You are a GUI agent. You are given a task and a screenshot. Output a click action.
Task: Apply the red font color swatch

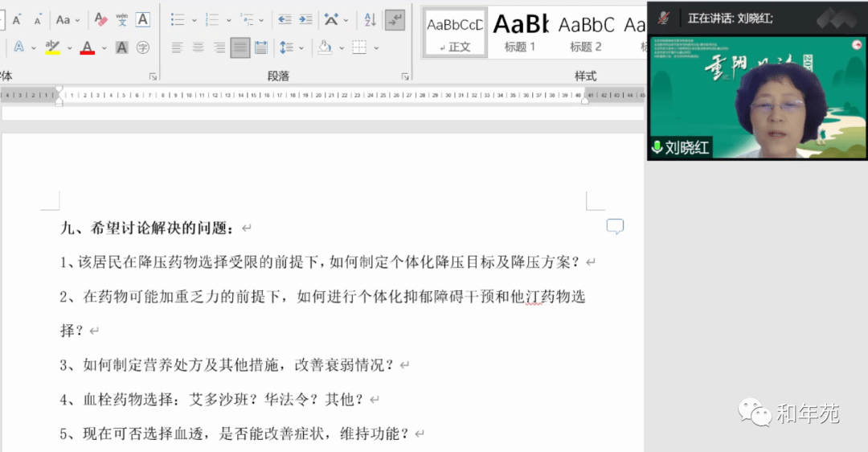pyautogui.click(x=87, y=48)
